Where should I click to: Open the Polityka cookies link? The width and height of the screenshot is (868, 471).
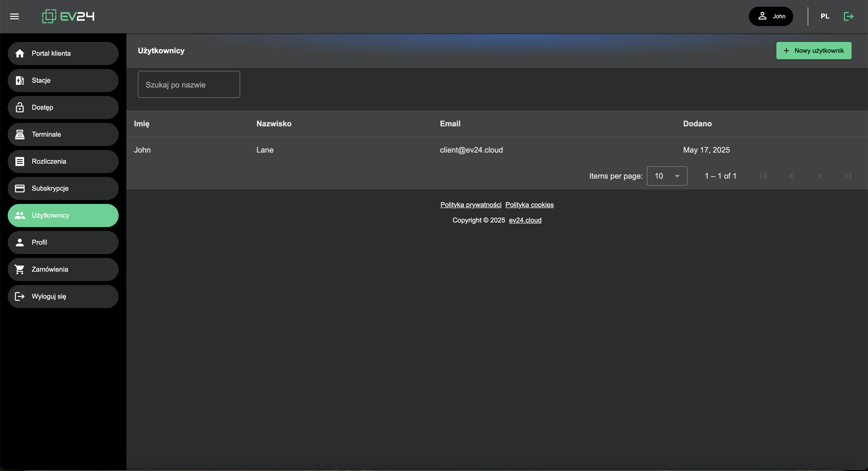pyautogui.click(x=529, y=204)
